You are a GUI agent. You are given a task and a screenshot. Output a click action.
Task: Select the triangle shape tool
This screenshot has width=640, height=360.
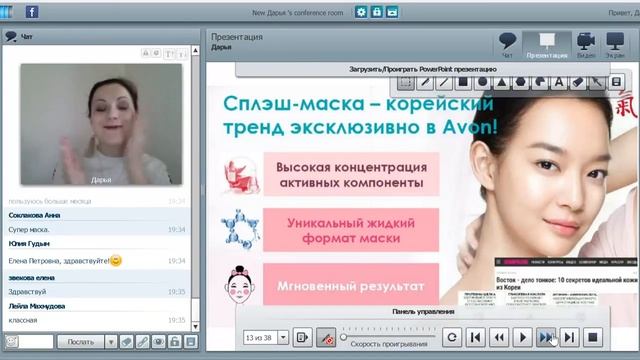coord(501,82)
